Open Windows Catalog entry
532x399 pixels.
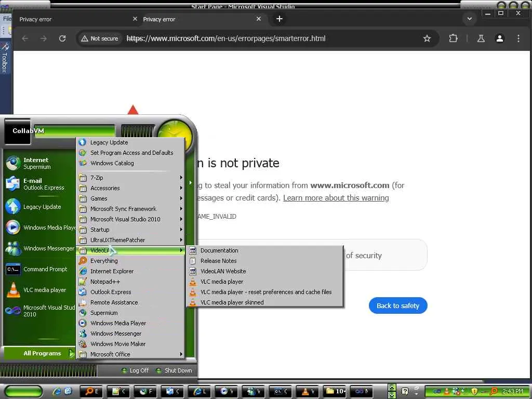coord(130,163)
